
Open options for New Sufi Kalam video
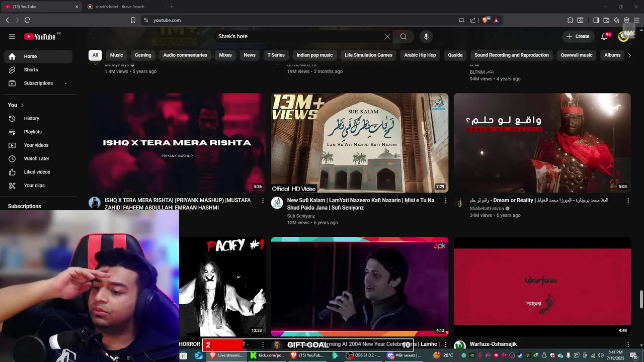[445, 201]
